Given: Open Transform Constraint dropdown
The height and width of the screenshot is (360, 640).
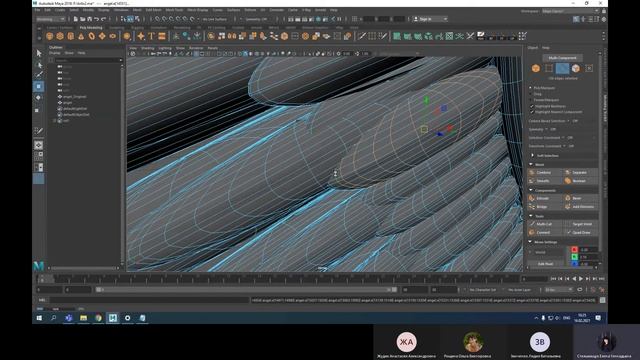Looking at the screenshot, I should 565,146.
